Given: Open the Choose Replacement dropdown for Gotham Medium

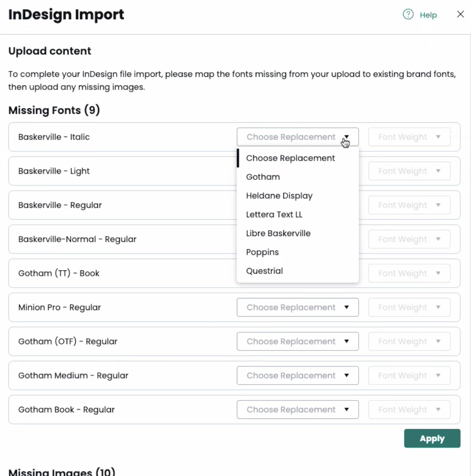Looking at the screenshot, I should pyautogui.click(x=298, y=375).
